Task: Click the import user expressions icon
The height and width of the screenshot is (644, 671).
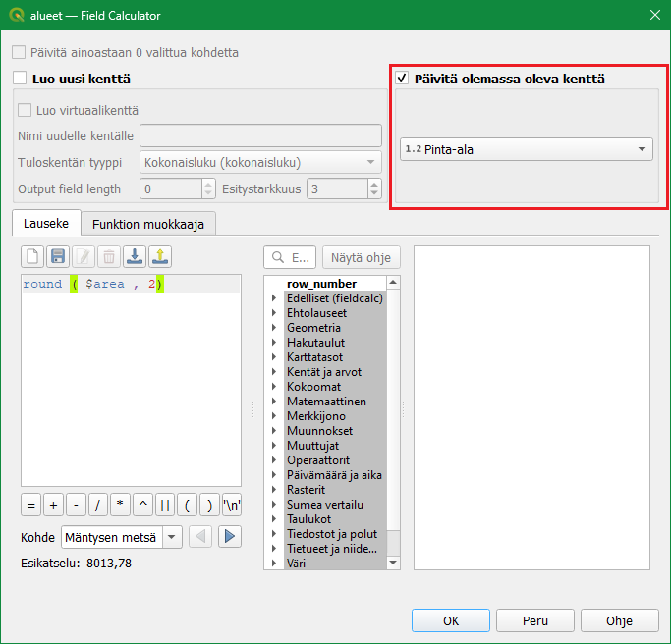Action: point(135,257)
